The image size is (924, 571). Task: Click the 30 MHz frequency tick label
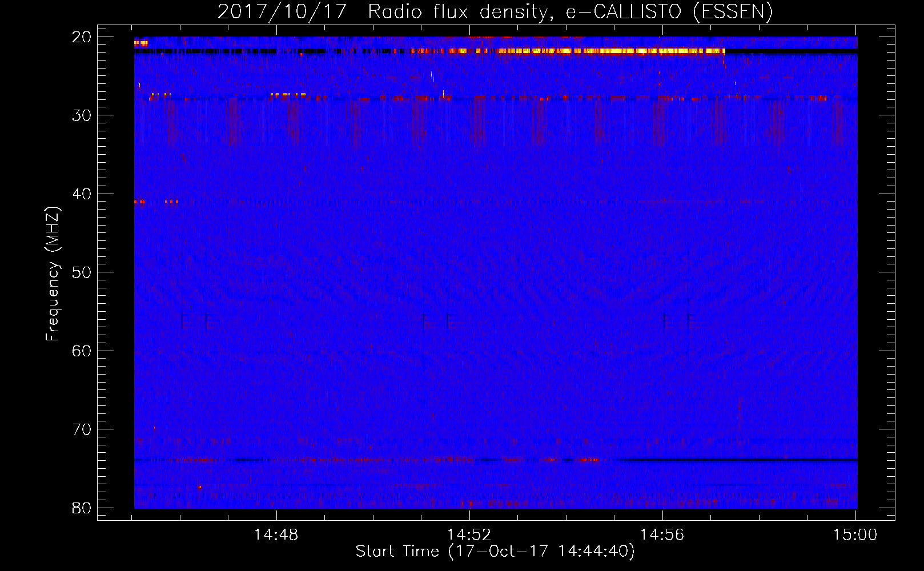[x=82, y=115]
